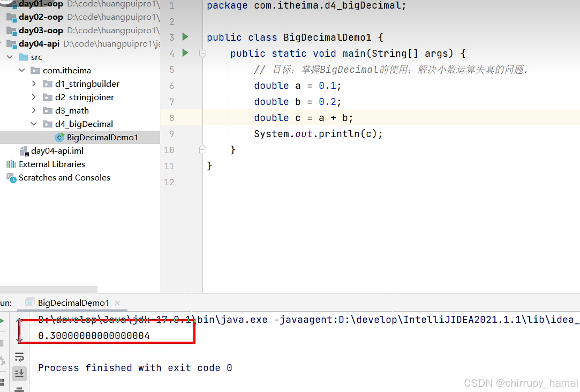The height and width of the screenshot is (392, 580).
Task: Click 'main(String[] args)' signature text
Action: click(x=397, y=54)
